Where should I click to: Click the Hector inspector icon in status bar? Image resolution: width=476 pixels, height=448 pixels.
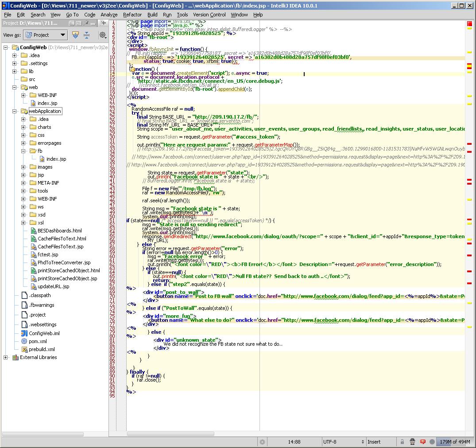point(412,442)
